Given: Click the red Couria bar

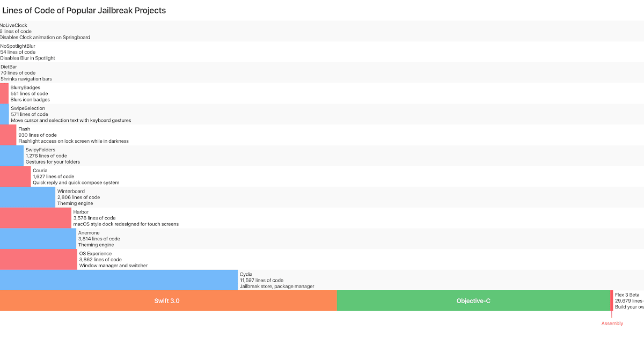Looking at the screenshot, I should (15, 177).
